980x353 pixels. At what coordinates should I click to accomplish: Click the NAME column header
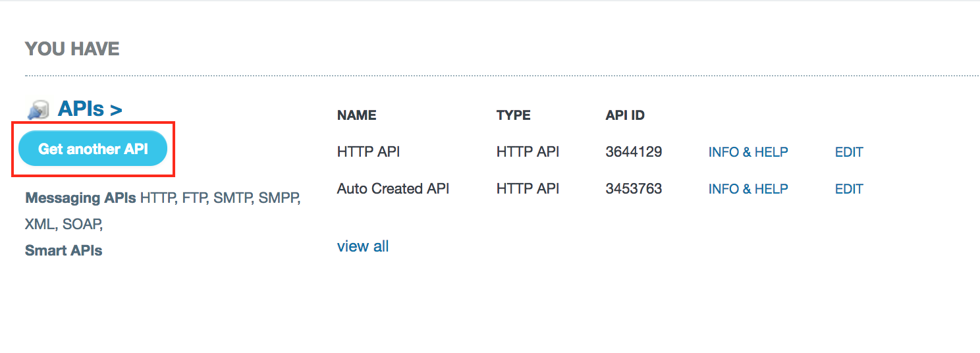point(356,115)
